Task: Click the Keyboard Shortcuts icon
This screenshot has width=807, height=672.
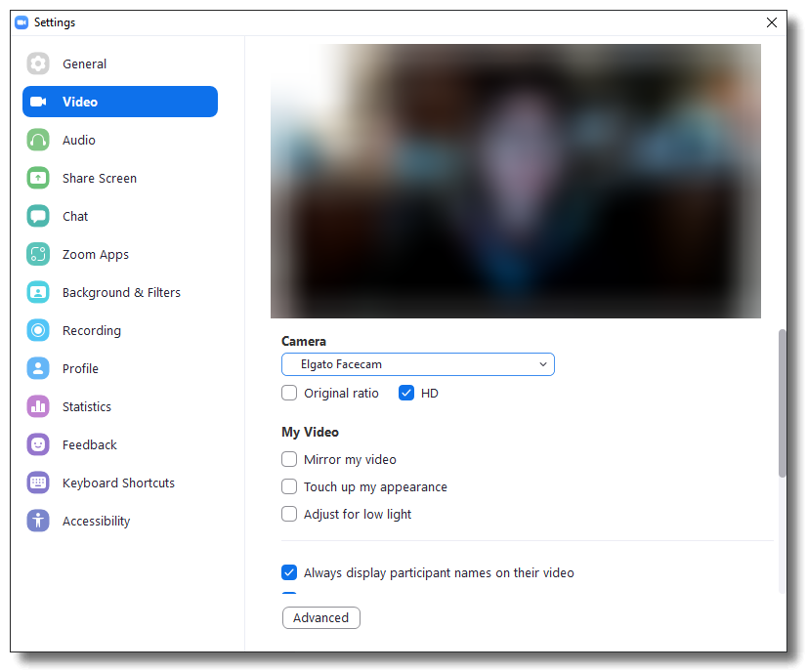Action: pos(38,483)
